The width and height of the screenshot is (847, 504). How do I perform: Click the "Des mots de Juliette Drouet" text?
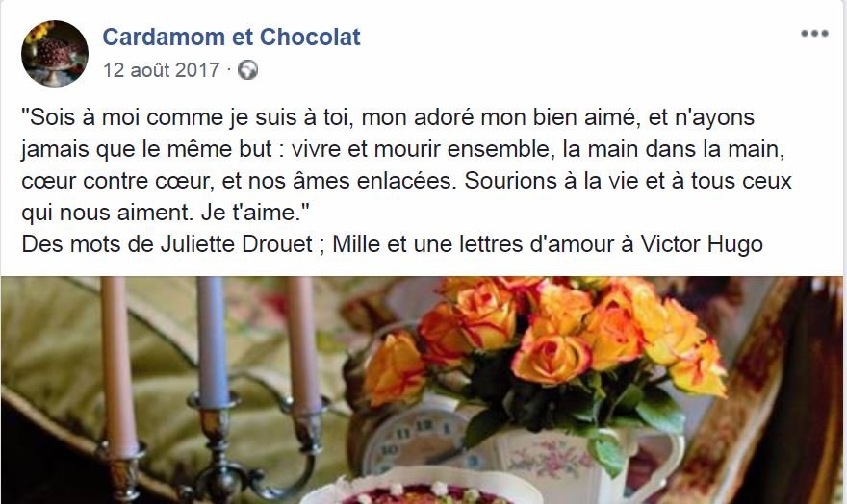[167, 244]
